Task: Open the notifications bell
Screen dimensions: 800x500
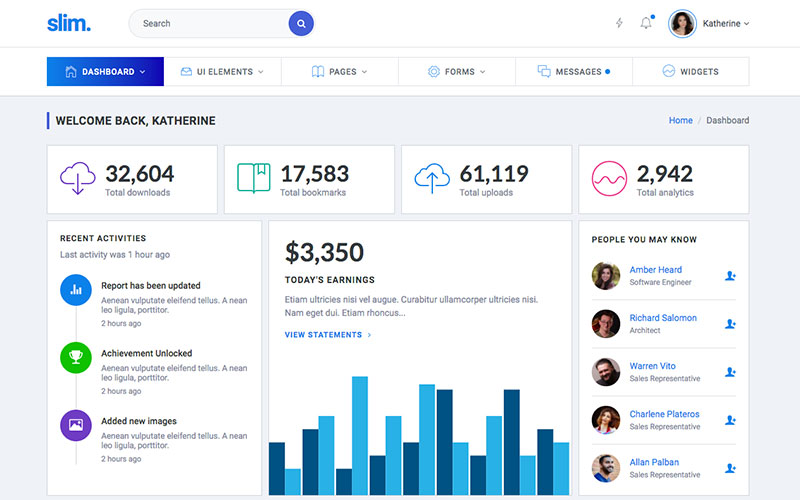Action: (646, 23)
